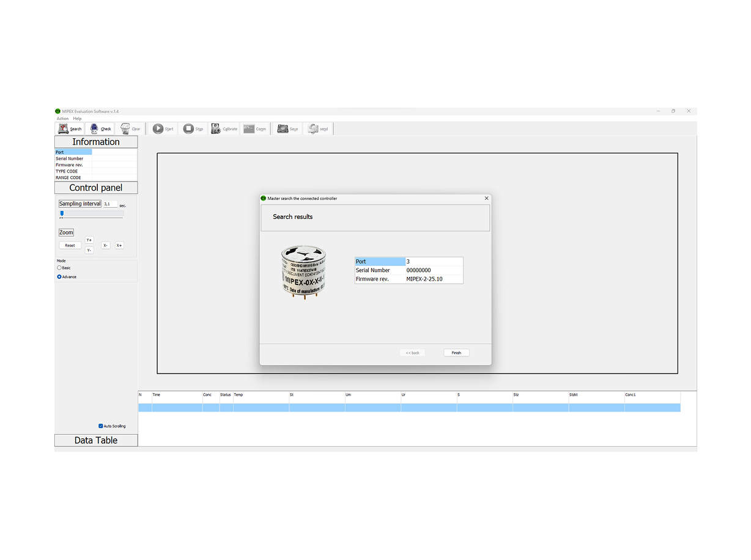Click the Check sensor toolbar icon
The image size is (751, 560).
(94, 129)
